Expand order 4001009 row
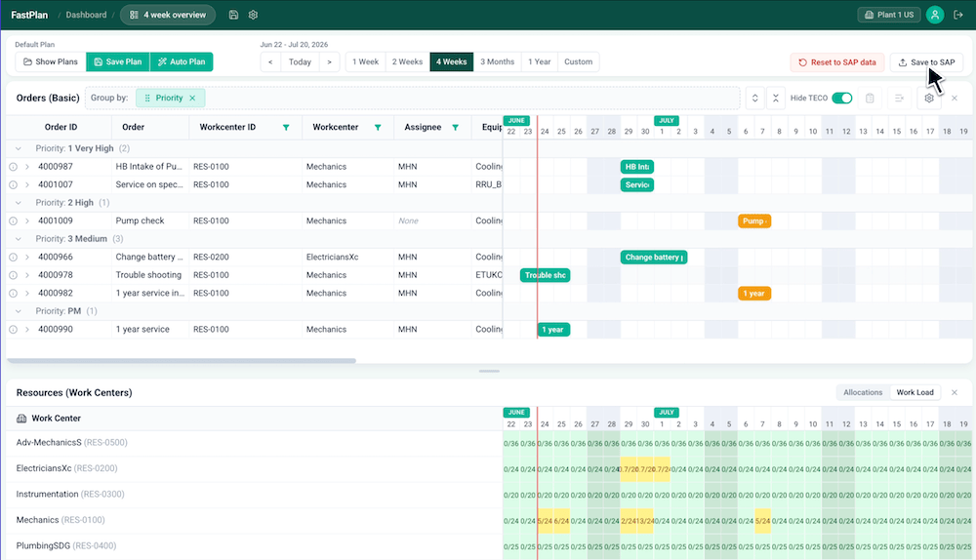 tap(26, 220)
